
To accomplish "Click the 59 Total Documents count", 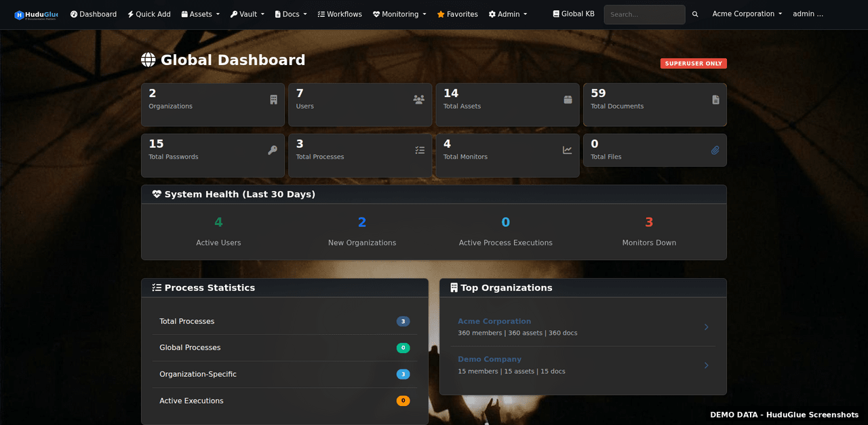I will [598, 94].
